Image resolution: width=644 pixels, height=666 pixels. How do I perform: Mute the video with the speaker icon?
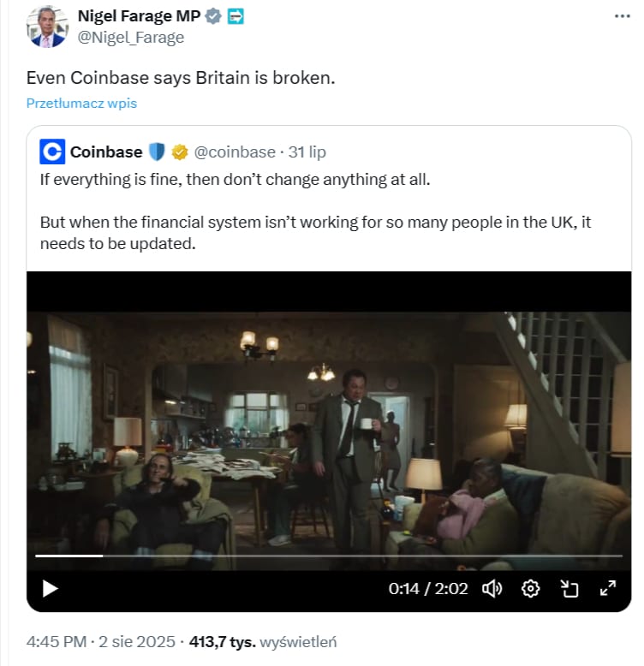(492, 588)
